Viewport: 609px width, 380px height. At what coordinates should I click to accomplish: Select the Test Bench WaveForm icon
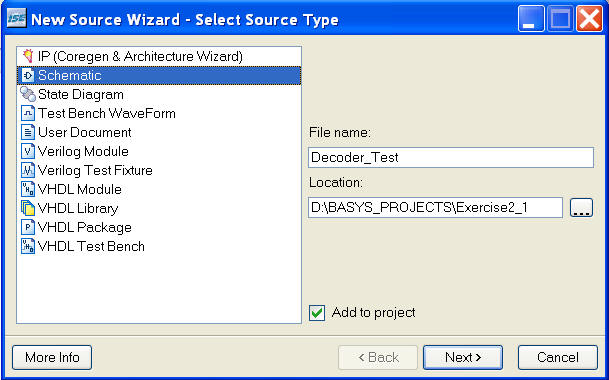(x=28, y=113)
